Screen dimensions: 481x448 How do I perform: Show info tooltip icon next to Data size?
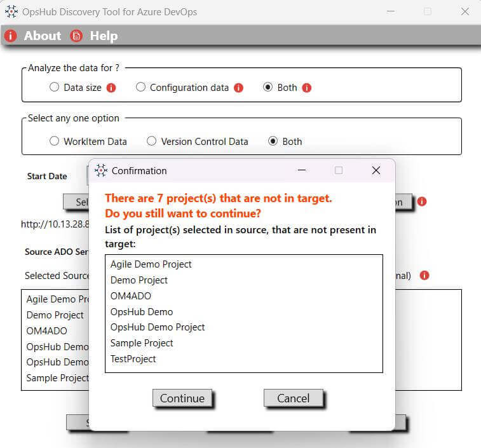(111, 88)
